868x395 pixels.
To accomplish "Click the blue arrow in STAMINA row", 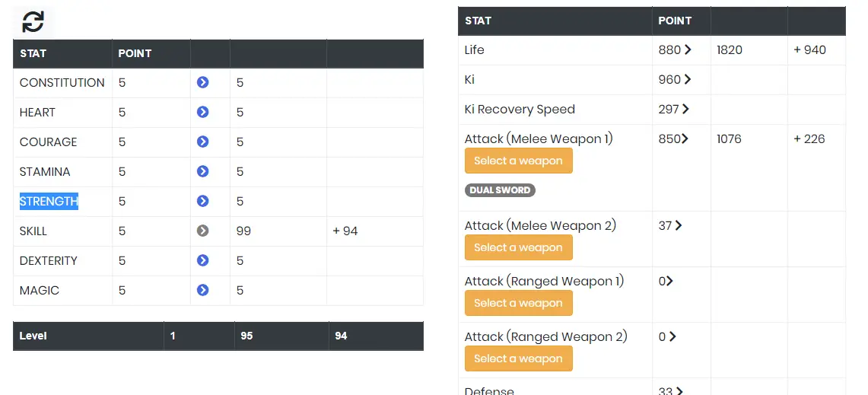I will (x=202, y=172).
